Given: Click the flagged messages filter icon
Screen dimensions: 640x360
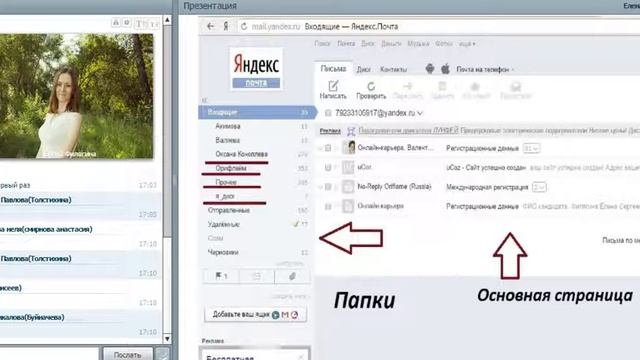Looking at the screenshot, I should click(x=221, y=276).
